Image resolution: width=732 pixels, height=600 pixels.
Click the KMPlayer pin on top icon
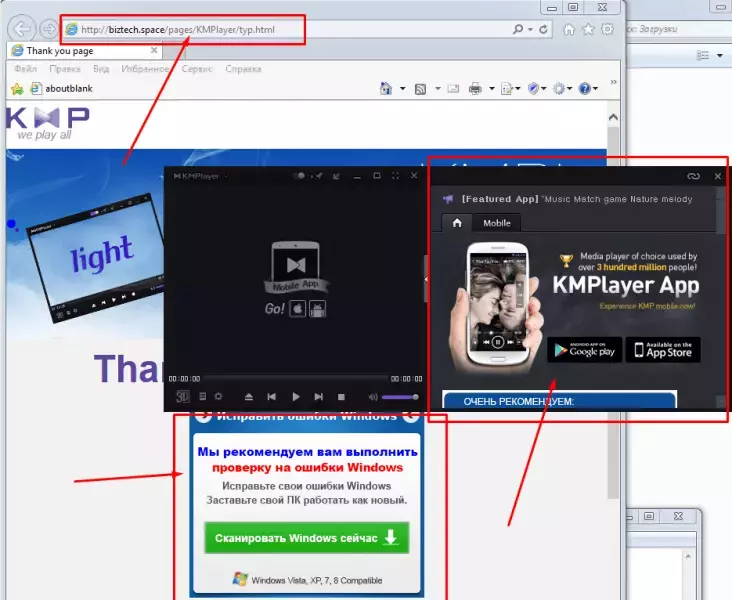[x=319, y=176]
